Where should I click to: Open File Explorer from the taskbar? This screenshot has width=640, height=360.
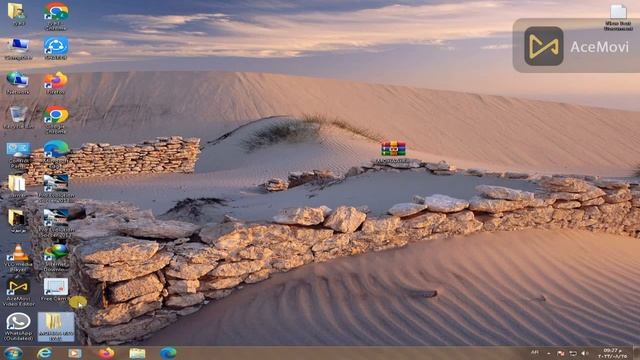tap(137, 353)
